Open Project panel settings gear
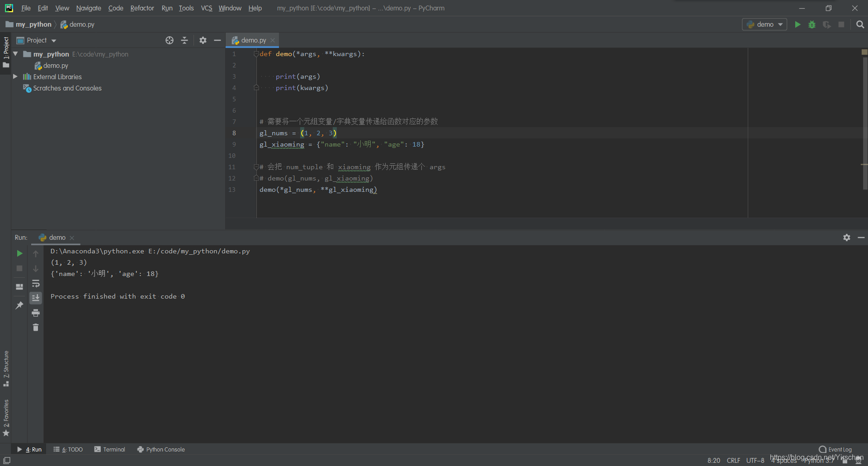 (x=203, y=40)
